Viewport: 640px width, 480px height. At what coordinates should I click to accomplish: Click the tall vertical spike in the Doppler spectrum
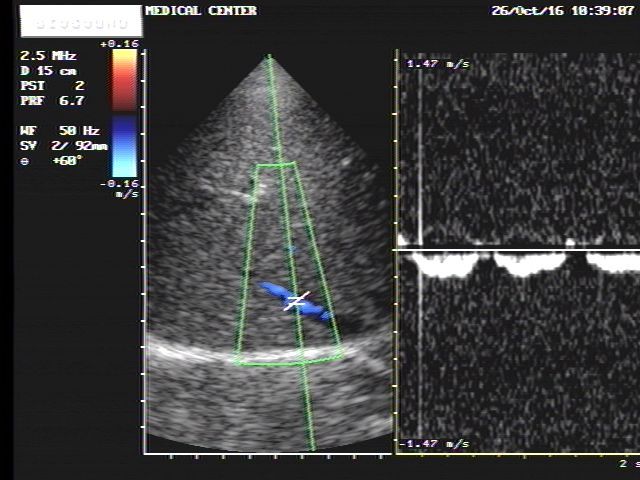pyautogui.click(x=420, y=150)
